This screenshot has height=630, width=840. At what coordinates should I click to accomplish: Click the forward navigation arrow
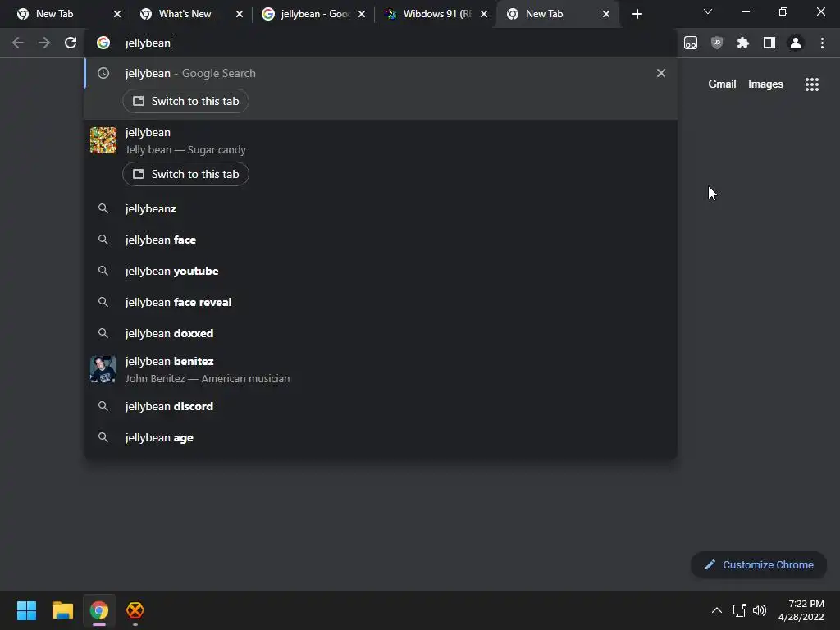(44, 43)
